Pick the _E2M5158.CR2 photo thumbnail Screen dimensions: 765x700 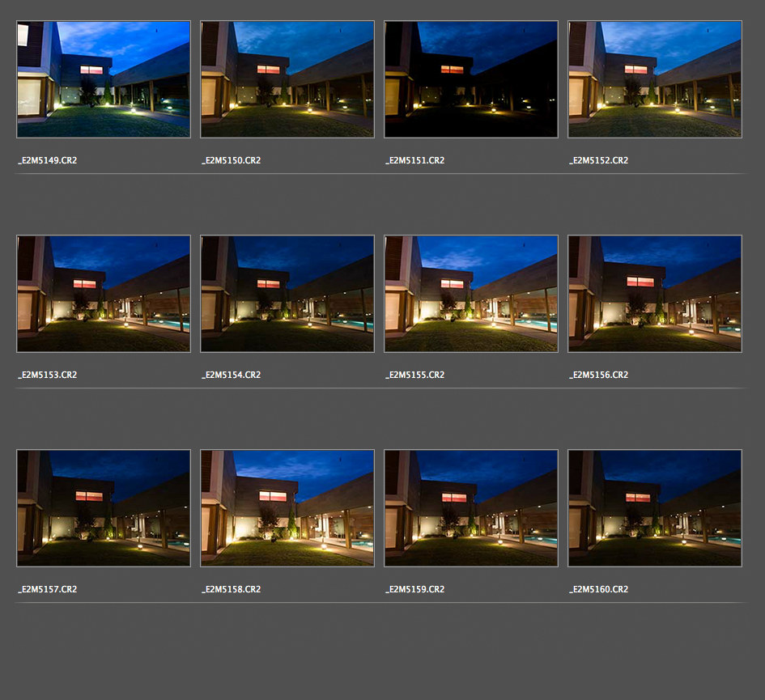pos(287,508)
